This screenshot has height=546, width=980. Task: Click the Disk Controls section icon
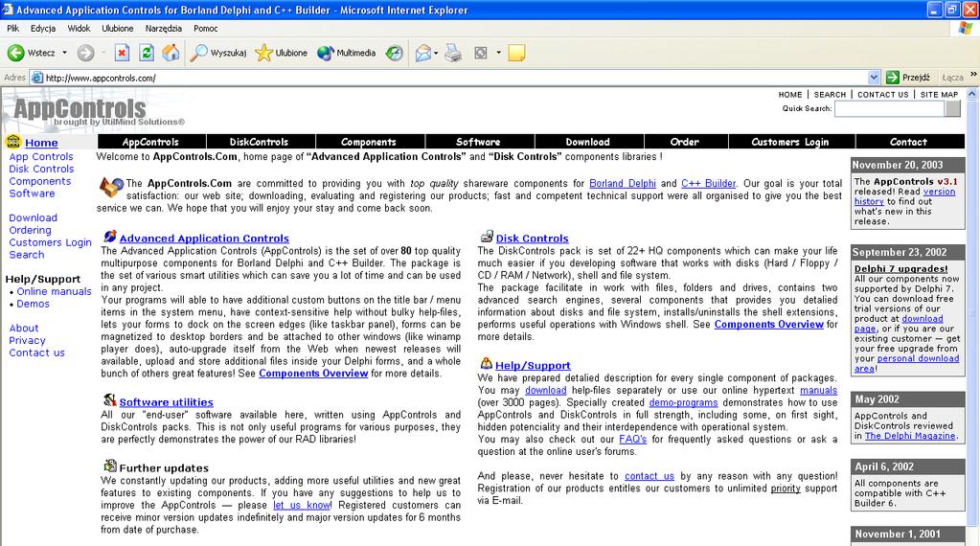487,237
